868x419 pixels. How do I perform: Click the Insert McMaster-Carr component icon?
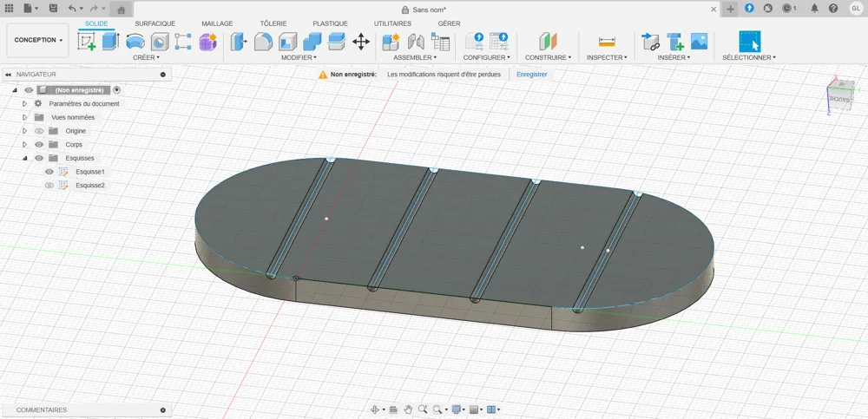point(674,42)
